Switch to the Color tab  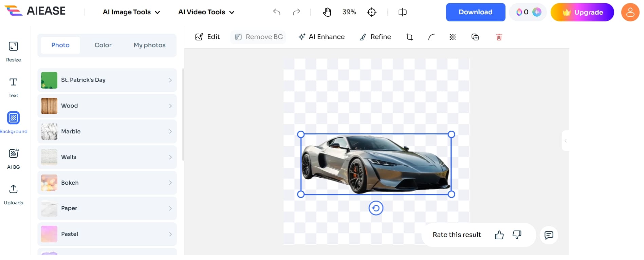point(103,45)
